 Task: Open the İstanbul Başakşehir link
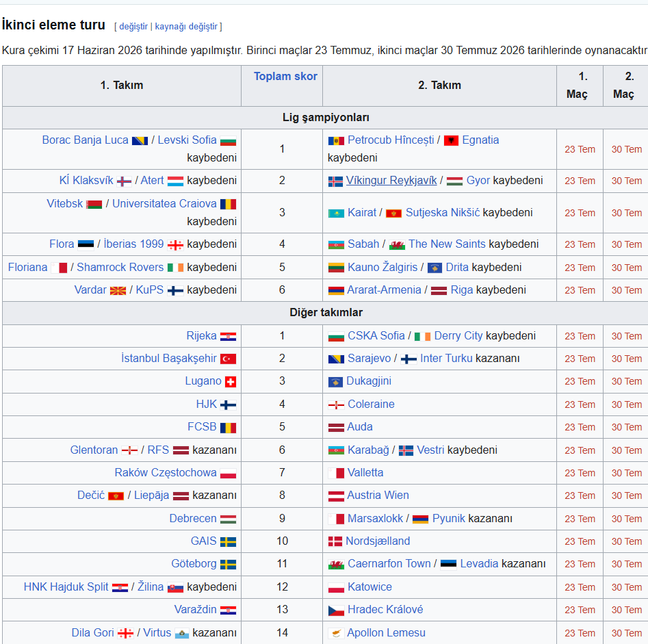(x=168, y=359)
